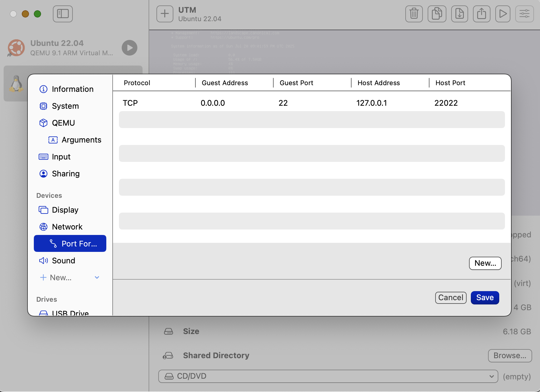Open VM settings with the sliders icon

(525, 14)
